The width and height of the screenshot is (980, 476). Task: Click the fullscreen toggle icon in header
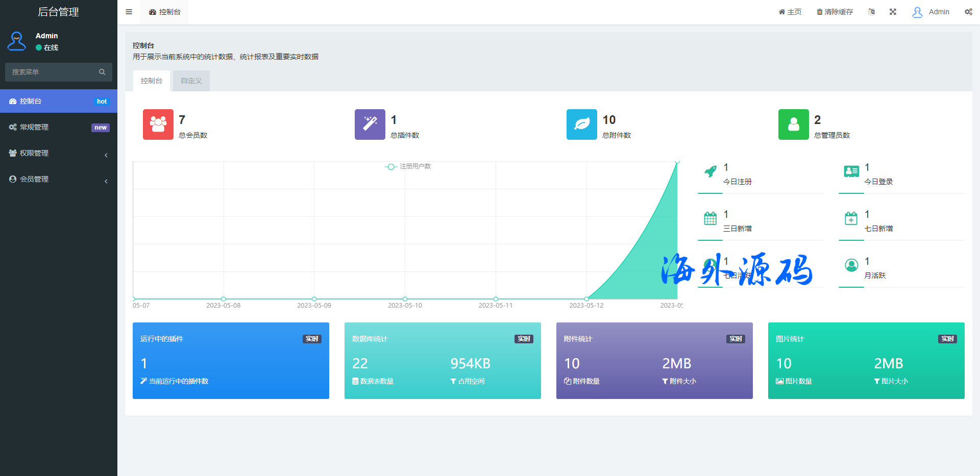(x=893, y=12)
